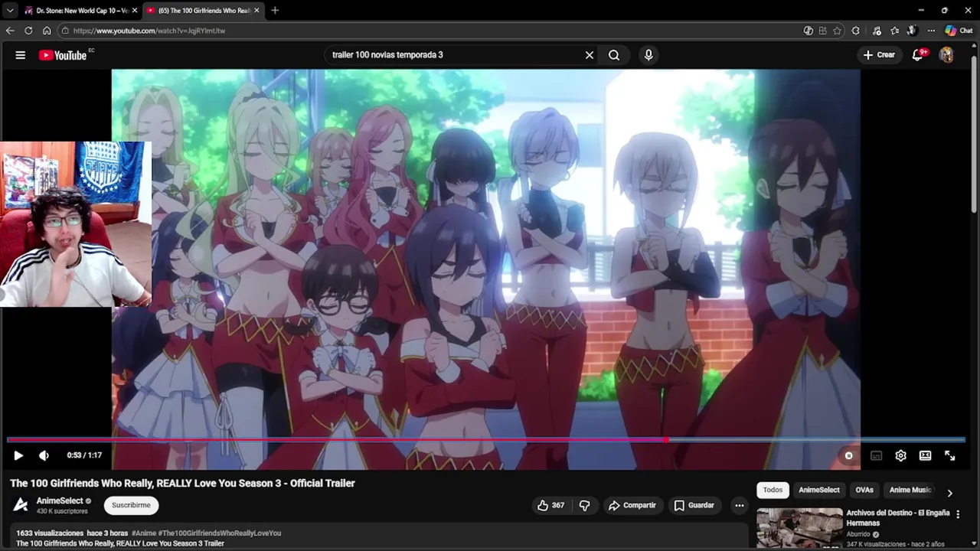Image resolution: width=980 pixels, height=551 pixels.
Task: Play the video with the play button
Action: tap(18, 455)
